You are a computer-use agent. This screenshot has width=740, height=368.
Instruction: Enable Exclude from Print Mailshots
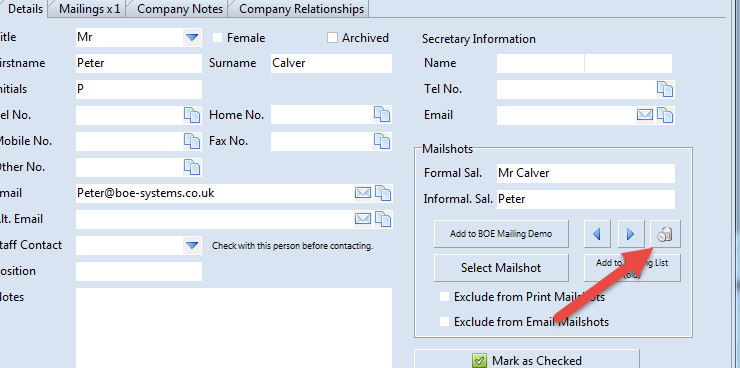pos(444,297)
